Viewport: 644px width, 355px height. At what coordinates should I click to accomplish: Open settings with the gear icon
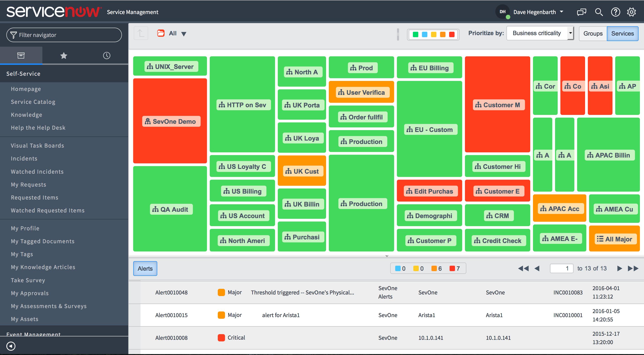point(632,12)
